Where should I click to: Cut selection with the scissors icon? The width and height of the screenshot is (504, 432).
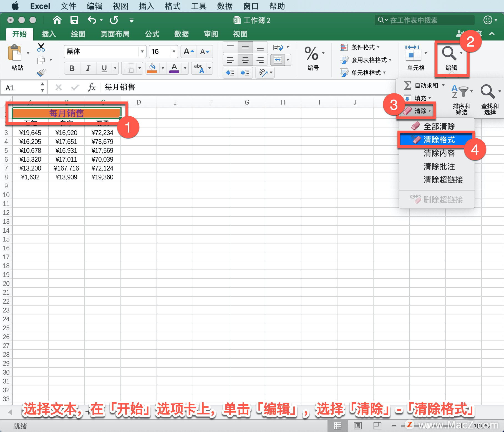tap(41, 47)
